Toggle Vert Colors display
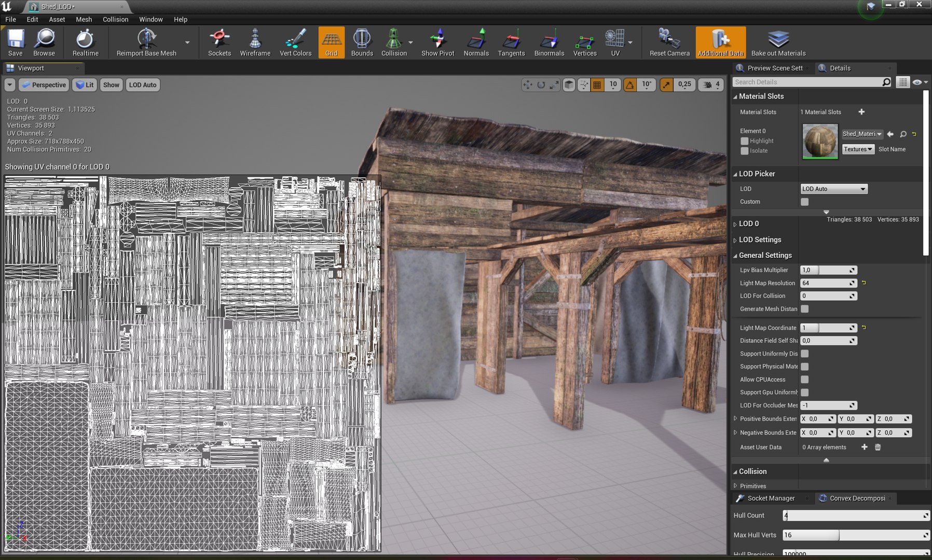Screen dimensions: 932x560 (x=295, y=43)
